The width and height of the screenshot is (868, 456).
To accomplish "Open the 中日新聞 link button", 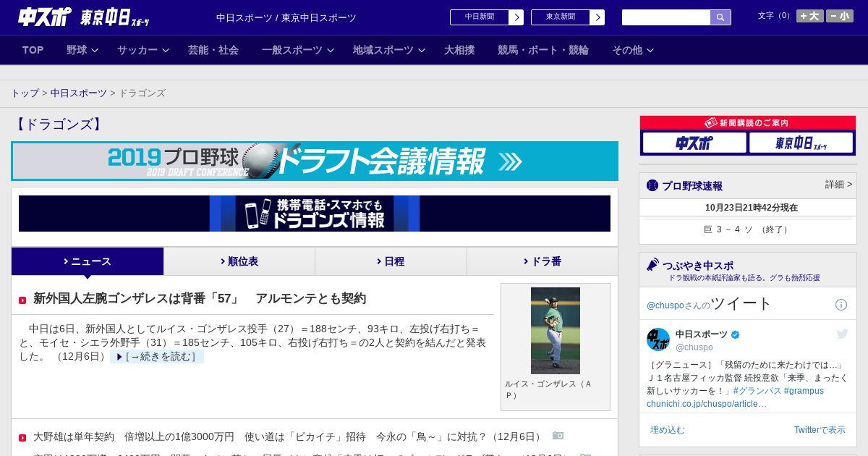I will pyautogui.click(x=487, y=17).
